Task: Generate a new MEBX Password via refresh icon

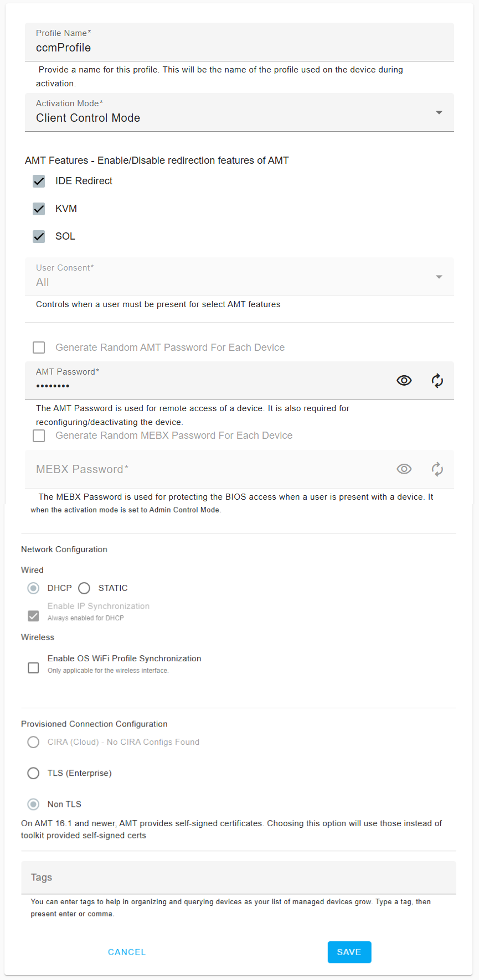Action: click(437, 469)
